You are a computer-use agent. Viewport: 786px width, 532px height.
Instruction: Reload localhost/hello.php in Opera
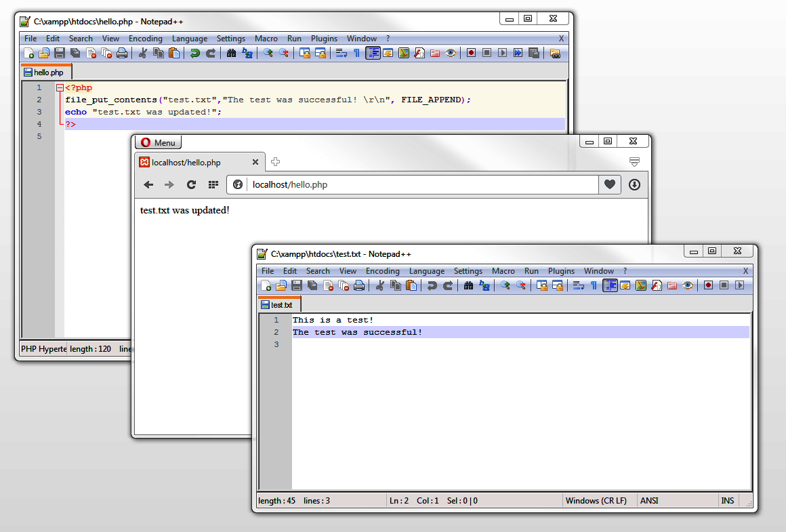(x=191, y=184)
